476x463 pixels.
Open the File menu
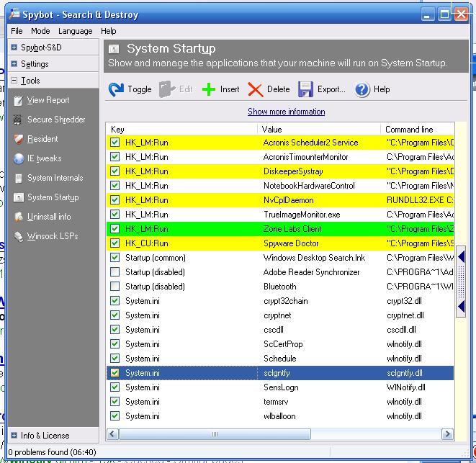17,31
